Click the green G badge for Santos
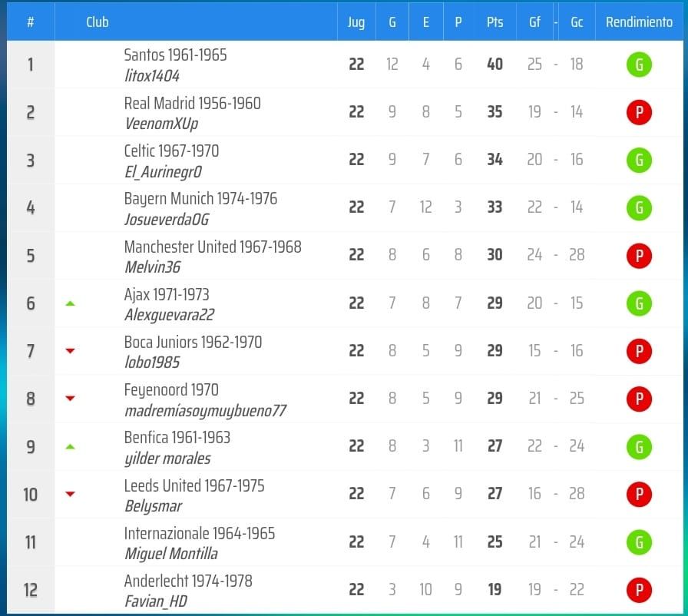This screenshot has height=616, width=688. tap(639, 65)
